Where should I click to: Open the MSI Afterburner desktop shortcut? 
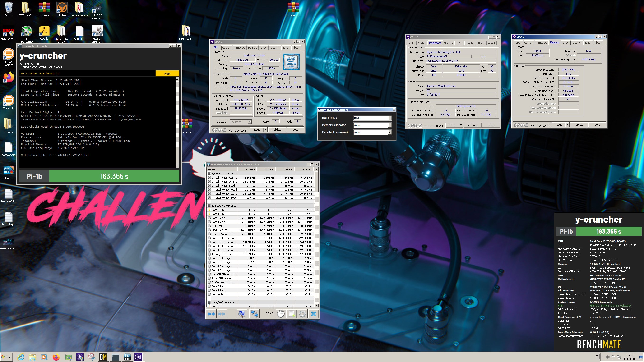point(26,34)
